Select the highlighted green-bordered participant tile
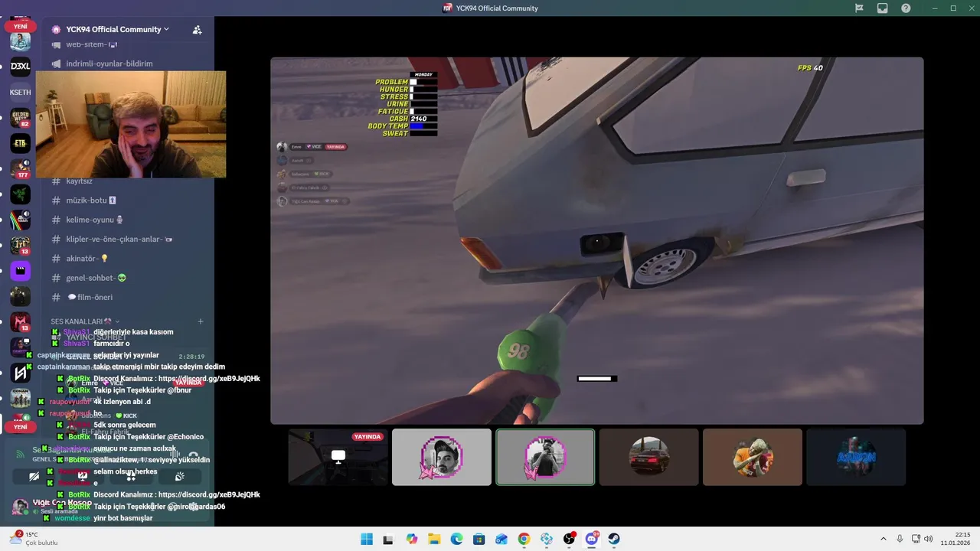 [x=545, y=457]
